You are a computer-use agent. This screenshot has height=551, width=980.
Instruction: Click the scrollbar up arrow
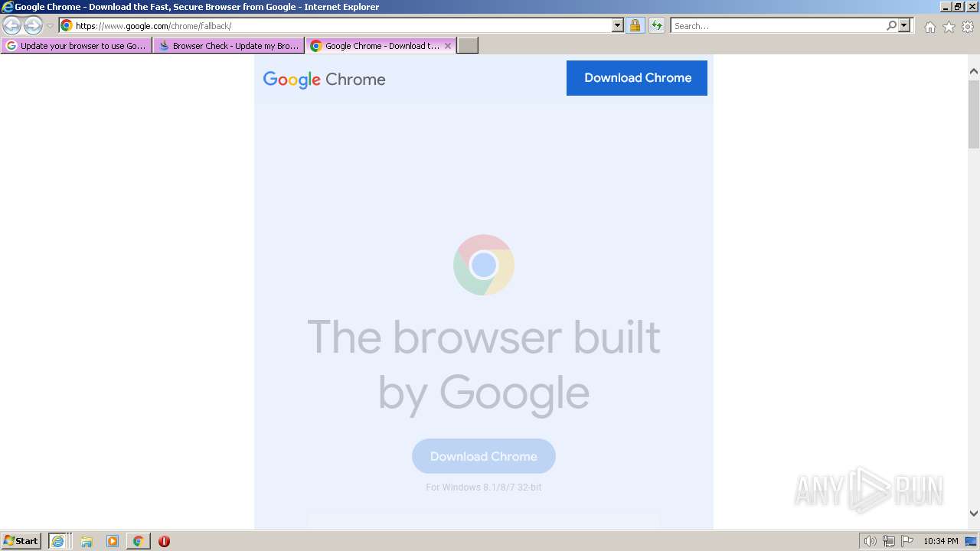click(974, 71)
